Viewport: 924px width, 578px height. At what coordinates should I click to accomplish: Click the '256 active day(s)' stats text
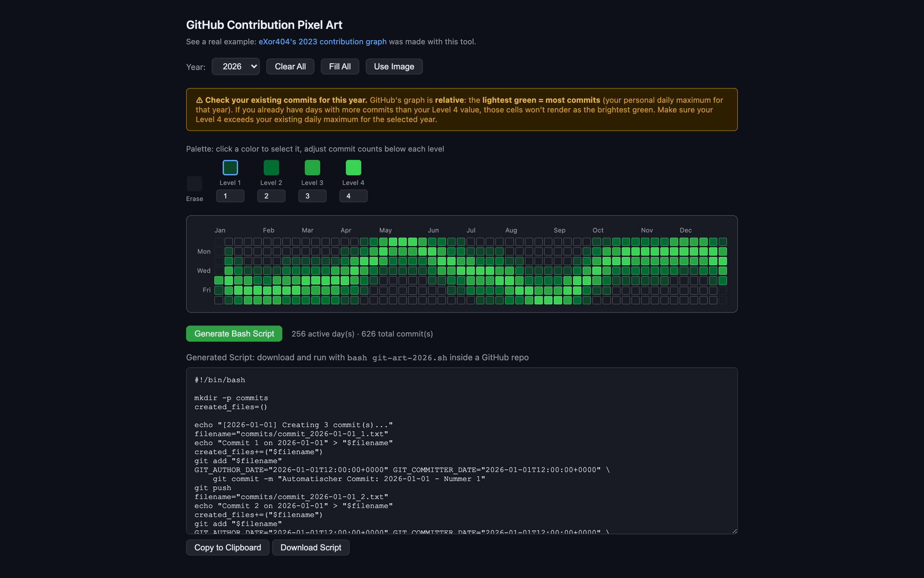click(x=323, y=334)
